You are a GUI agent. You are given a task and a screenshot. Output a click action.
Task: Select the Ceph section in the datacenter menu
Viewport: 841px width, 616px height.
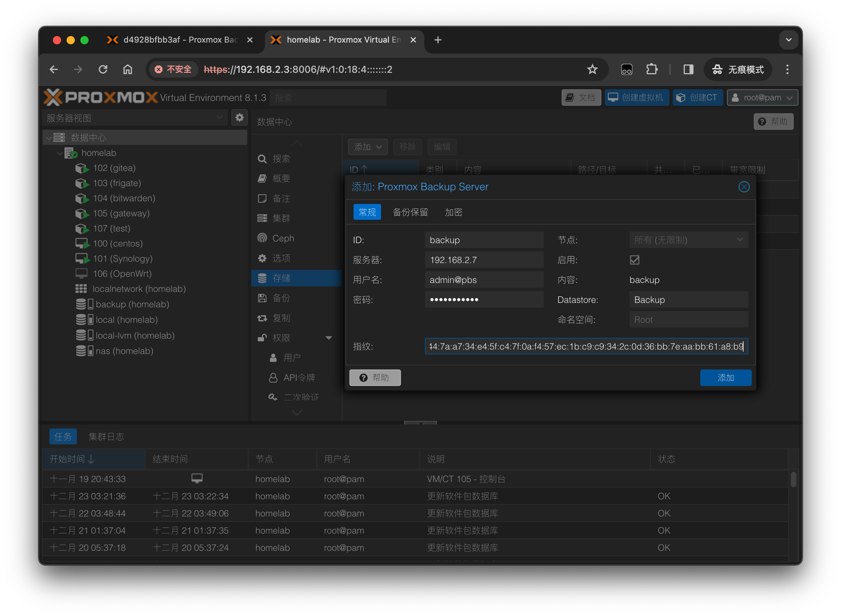tap(283, 238)
